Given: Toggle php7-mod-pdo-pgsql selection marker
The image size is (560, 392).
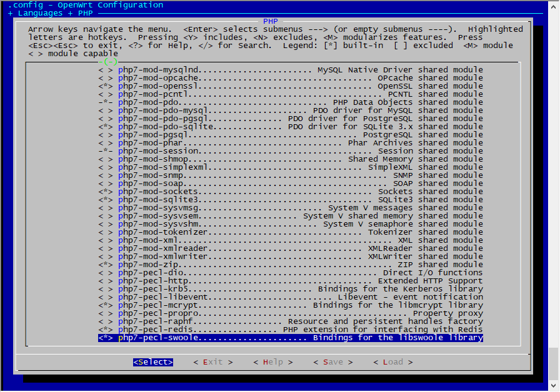Looking at the screenshot, I should point(106,119).
